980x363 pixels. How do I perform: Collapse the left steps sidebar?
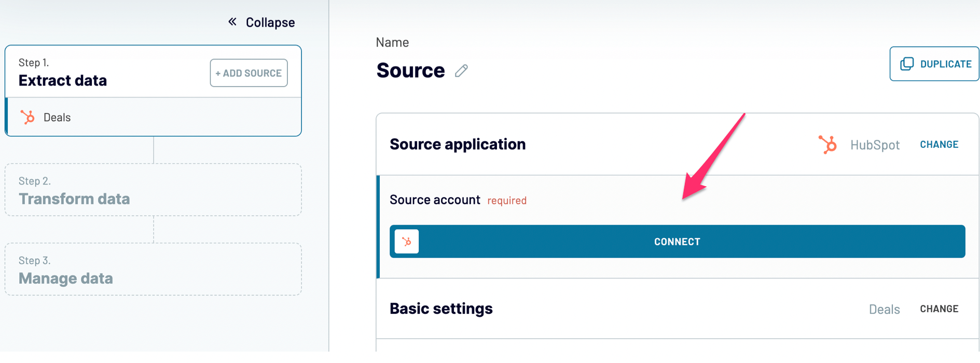pyautogui.click(x=261, y=22)
